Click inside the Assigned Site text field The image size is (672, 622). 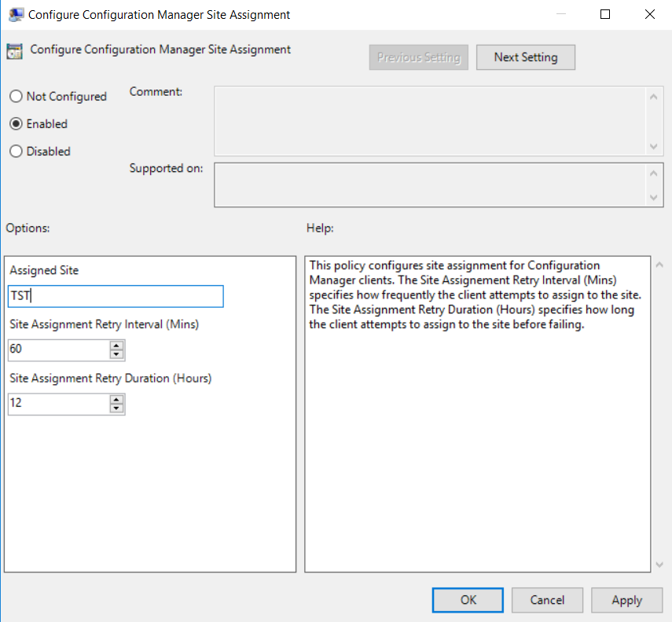tap(116, 296)
